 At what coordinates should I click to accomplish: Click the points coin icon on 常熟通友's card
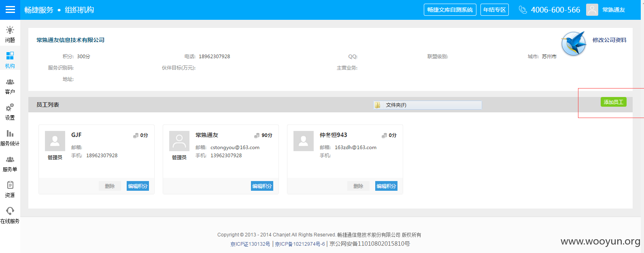coord(257,135)
